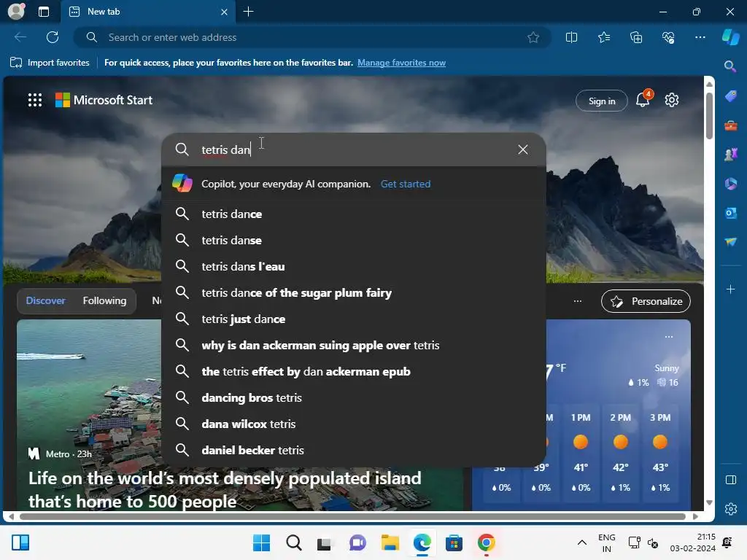747x560 pixels.
Task: Click the Personalize button
Action: [646, 301]
